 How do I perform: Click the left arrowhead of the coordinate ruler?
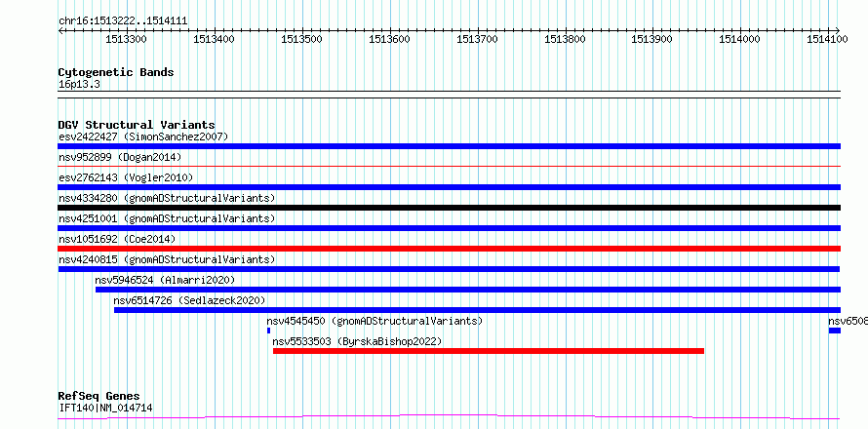tap(60, 30)
